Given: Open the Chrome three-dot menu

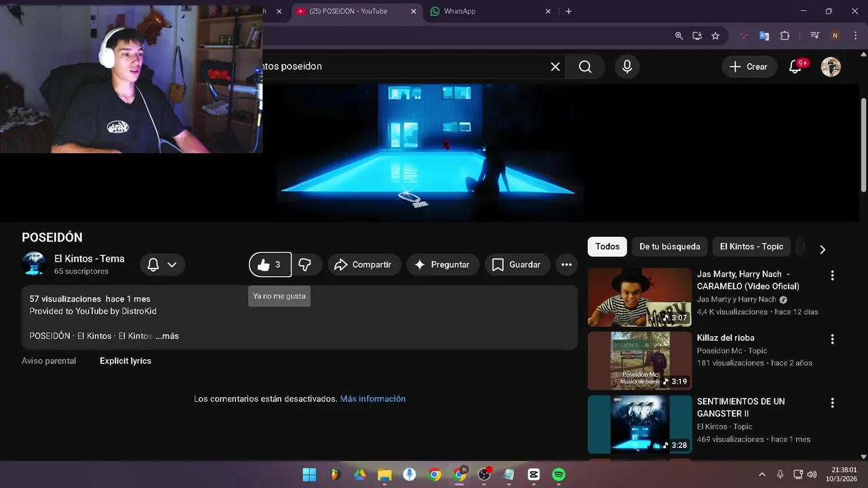Looking at the screenshot, I should point(856,36).
